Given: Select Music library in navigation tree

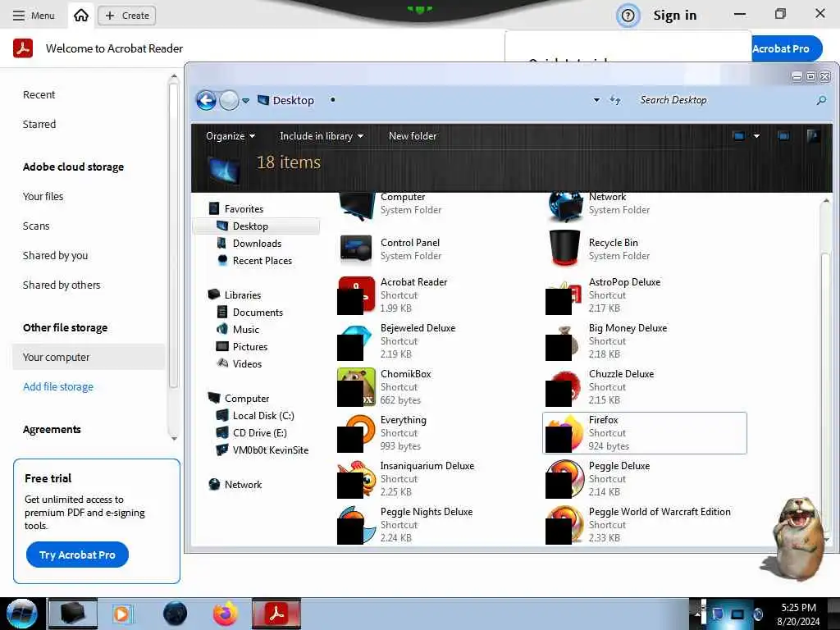Looking at the screenshot, I should (x=245, y=330).
